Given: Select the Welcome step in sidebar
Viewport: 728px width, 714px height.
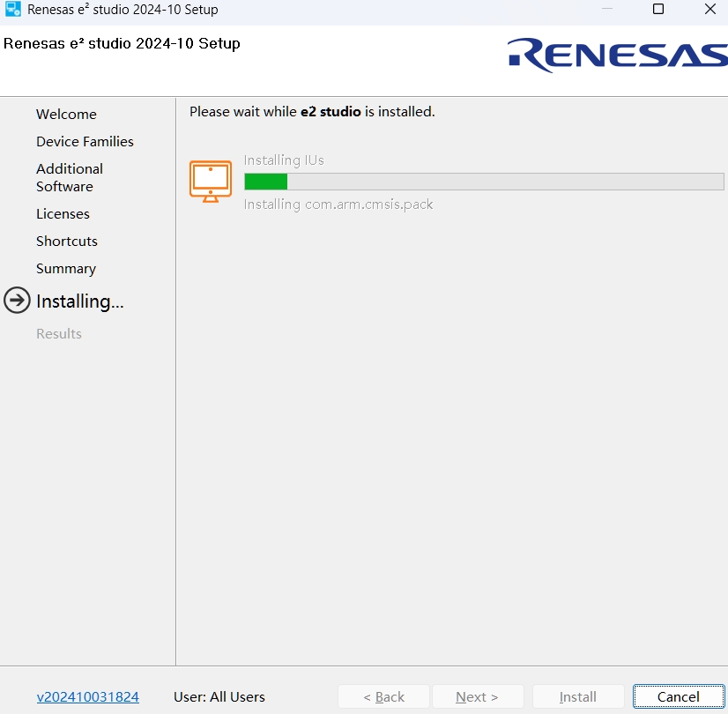Looking at the screenshot, I should (x=66, y=115).
